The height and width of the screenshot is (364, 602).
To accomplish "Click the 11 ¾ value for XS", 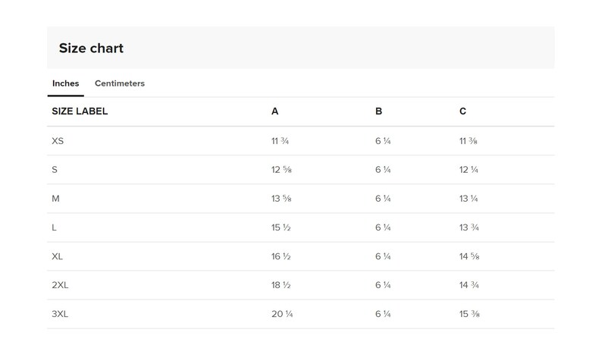I will (280, 141).
